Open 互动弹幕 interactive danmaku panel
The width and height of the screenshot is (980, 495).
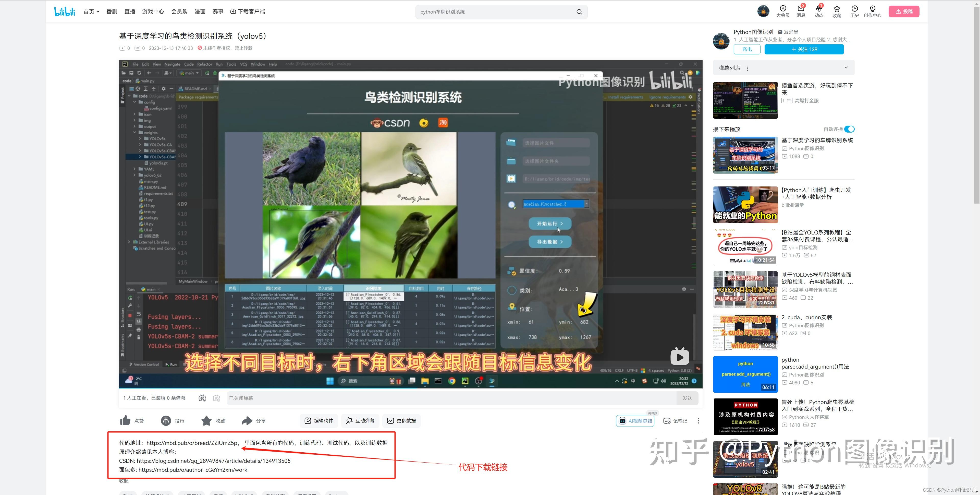point(360,420)
